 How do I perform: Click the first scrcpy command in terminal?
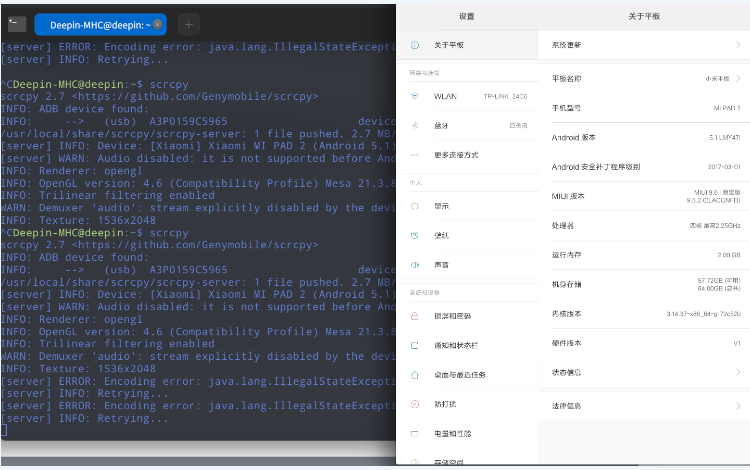pos(169,84)
